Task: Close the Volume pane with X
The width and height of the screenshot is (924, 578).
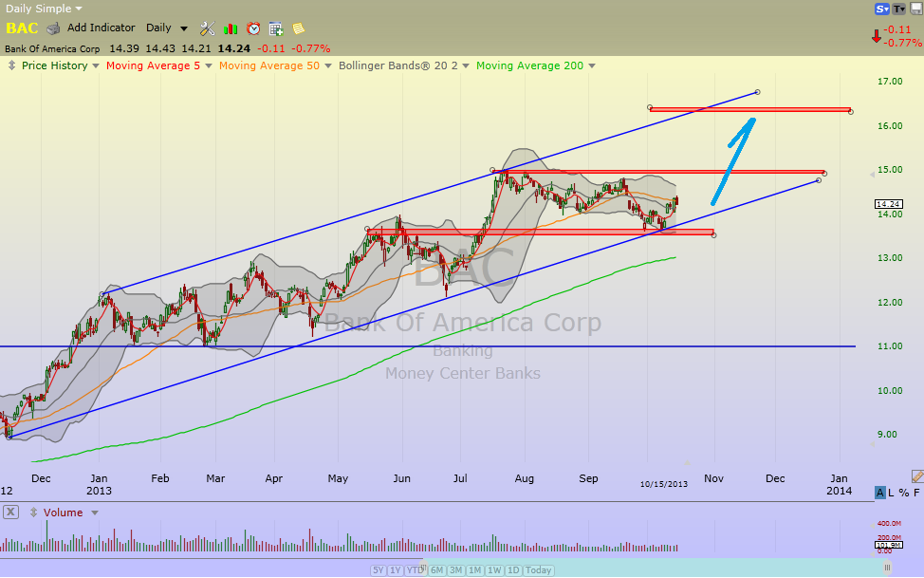Action: [x=10, y=513]
